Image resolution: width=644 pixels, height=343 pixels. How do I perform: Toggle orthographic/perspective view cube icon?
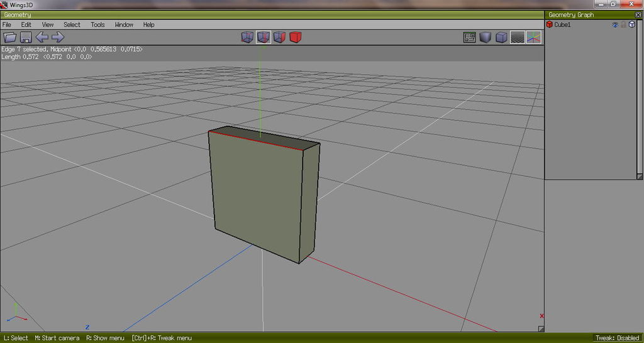click(501, 38)
